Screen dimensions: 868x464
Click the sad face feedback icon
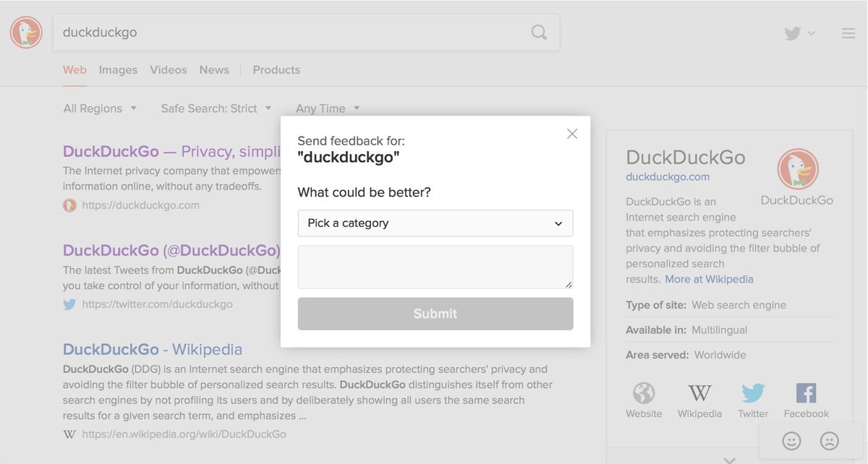(x=829, y=440)
